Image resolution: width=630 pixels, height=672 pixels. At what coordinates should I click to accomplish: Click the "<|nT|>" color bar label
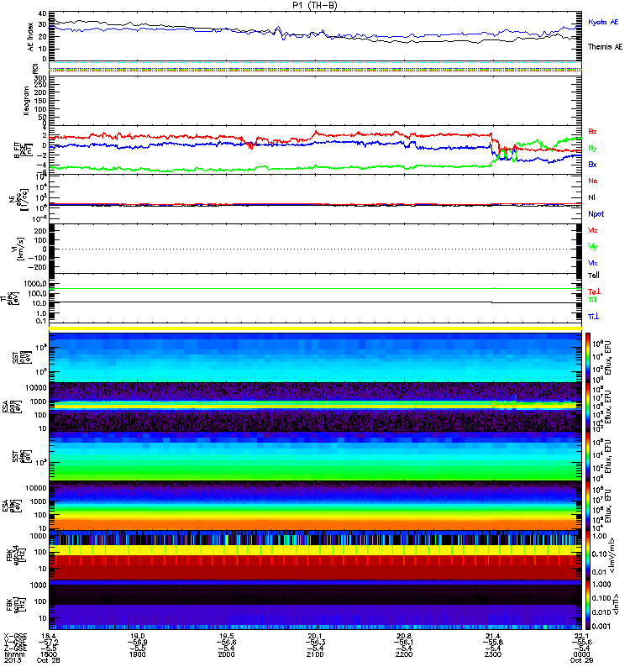click(x=616, y=604)
